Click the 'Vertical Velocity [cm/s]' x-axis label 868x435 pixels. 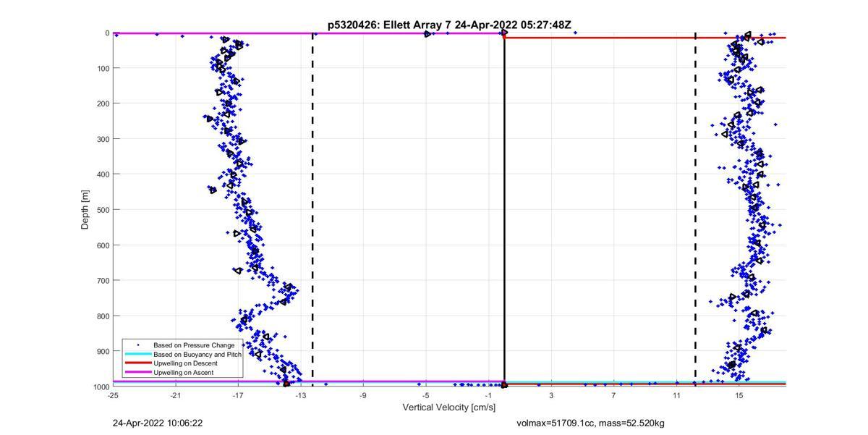point(449,407)
